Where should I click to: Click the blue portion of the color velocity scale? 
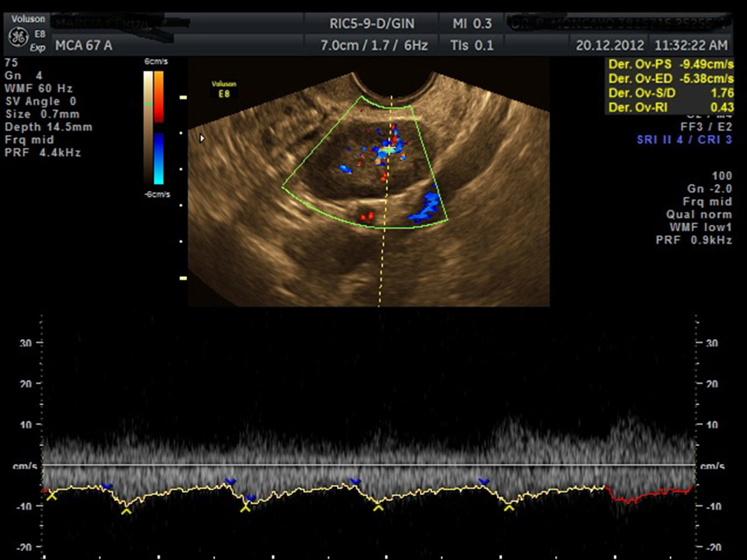159,158
